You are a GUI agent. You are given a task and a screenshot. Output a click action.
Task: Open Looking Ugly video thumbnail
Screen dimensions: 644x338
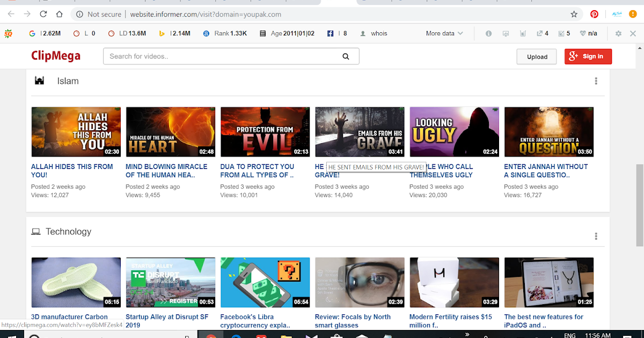[x=454, y=132]
